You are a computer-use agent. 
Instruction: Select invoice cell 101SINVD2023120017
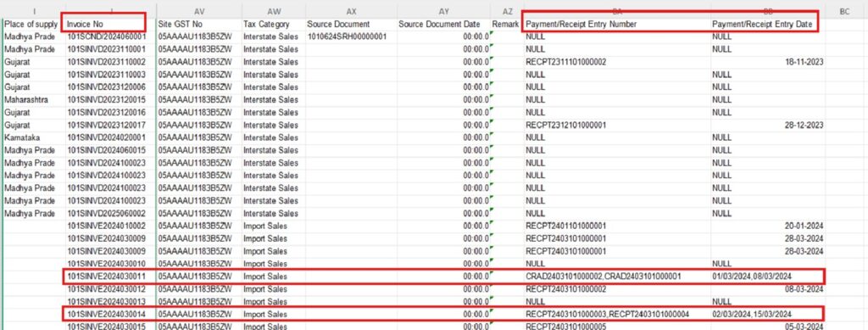coord(111,126)
